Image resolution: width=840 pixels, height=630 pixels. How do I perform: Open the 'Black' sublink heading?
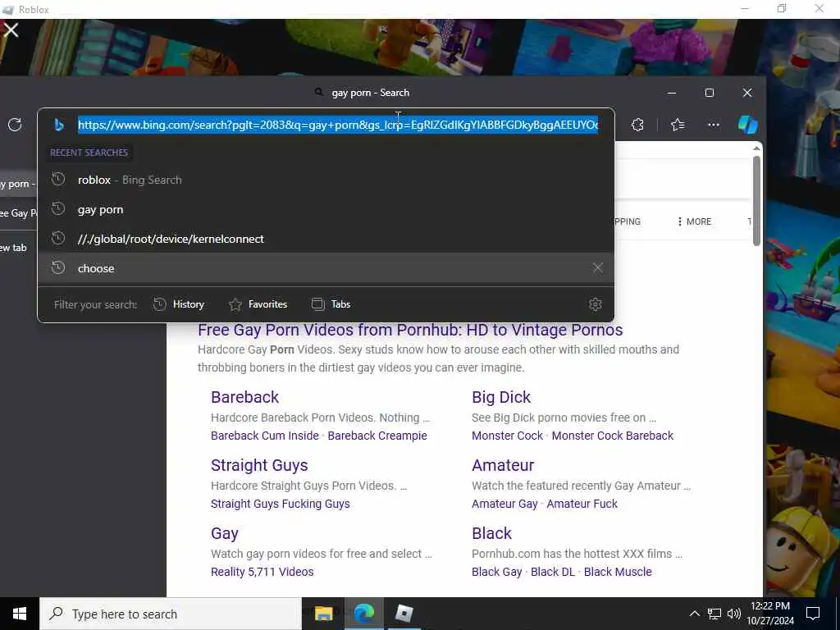pyautogui.click(x=491, y=533)
